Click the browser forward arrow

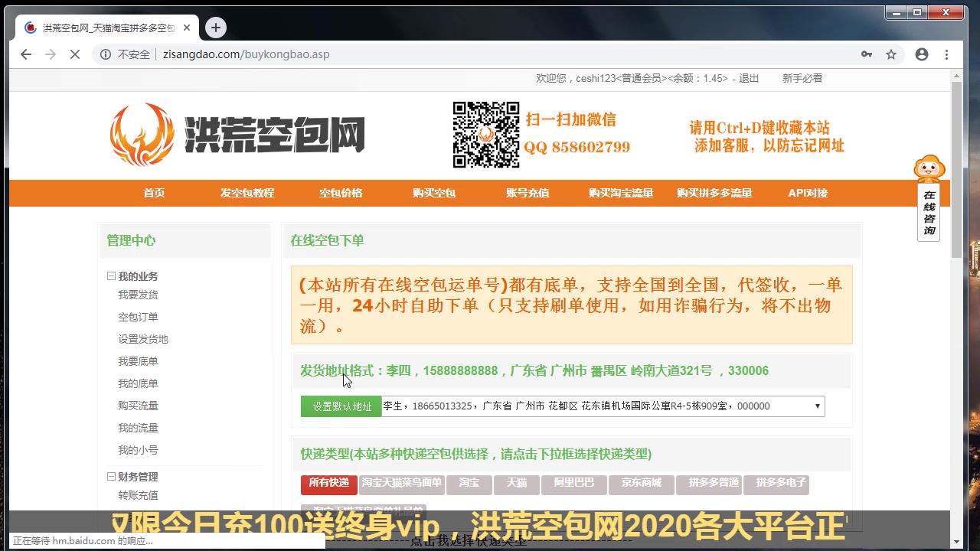pyautogui.click(x=51, y=54)
